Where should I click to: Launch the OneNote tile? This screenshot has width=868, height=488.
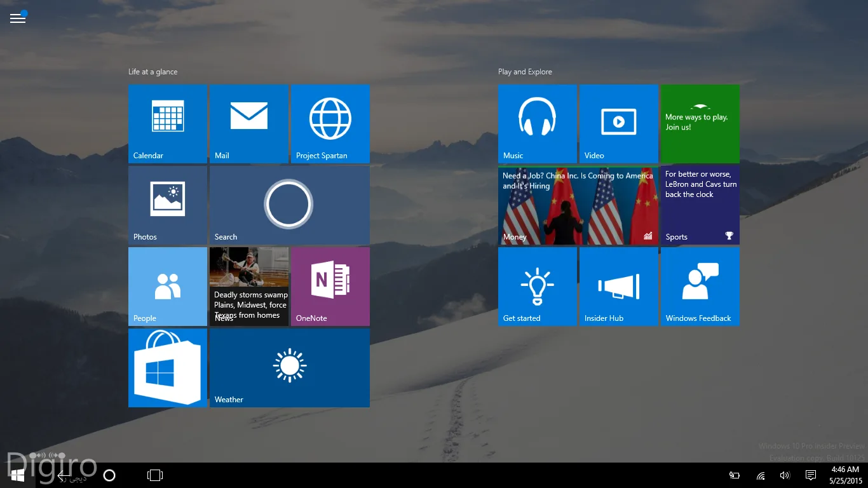pos(330,287)
